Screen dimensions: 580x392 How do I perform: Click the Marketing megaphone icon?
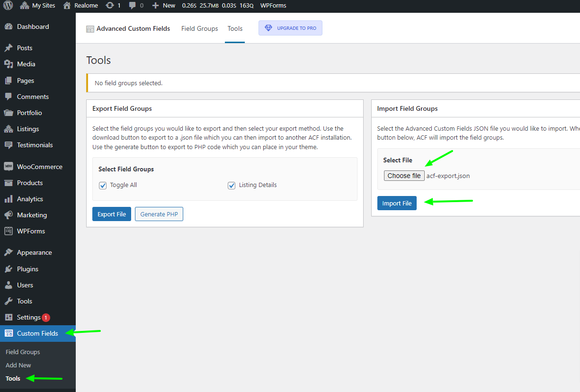[9, 215]
